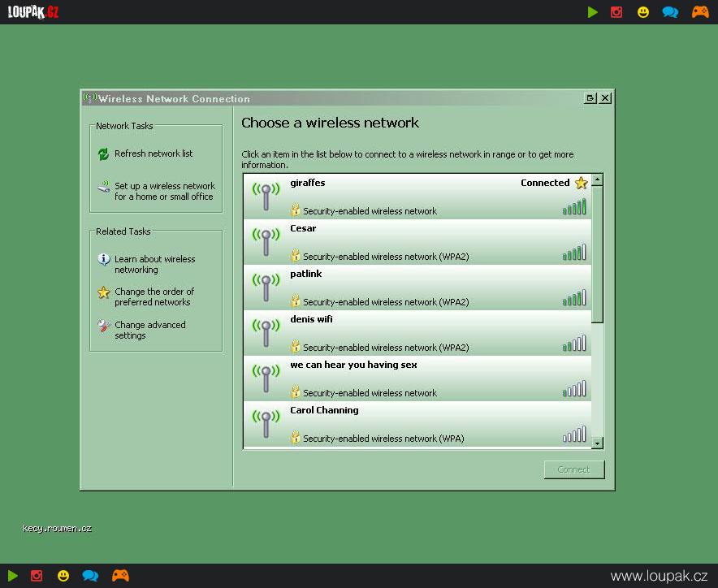The height and width of the screenshot is (588, 718).
Task: Click the Connected star icon on giraffes
Action: pyautogui.click(x=581, y=183)
